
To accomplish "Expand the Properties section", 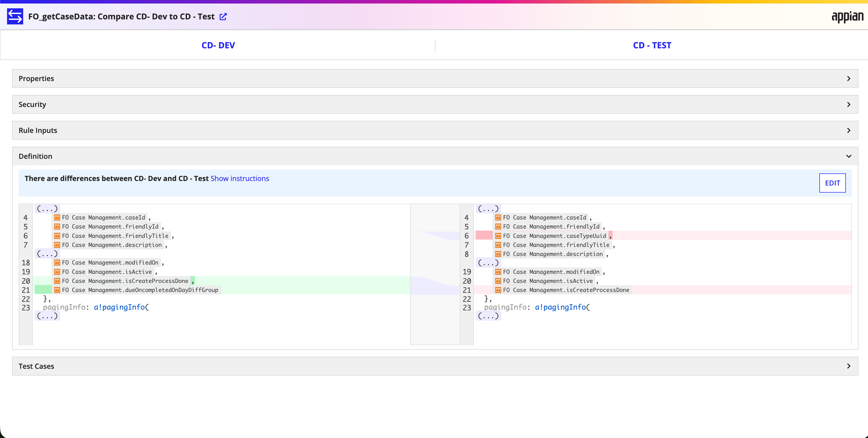I will (x=435, y=79).
